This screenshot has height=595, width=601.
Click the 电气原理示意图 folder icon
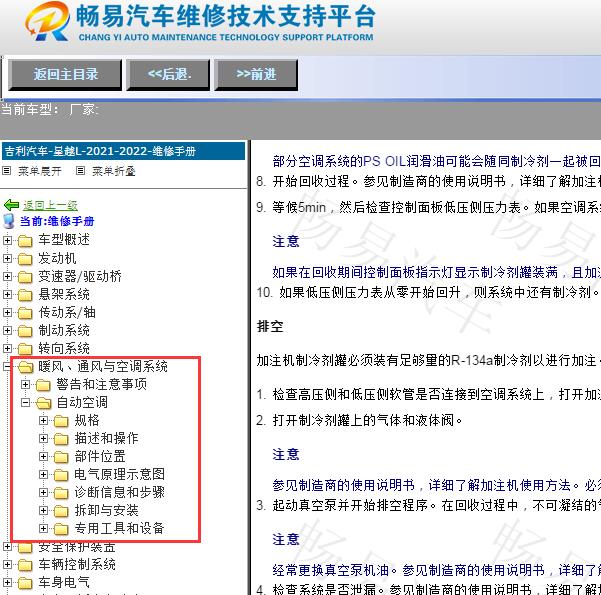(61, 475)
